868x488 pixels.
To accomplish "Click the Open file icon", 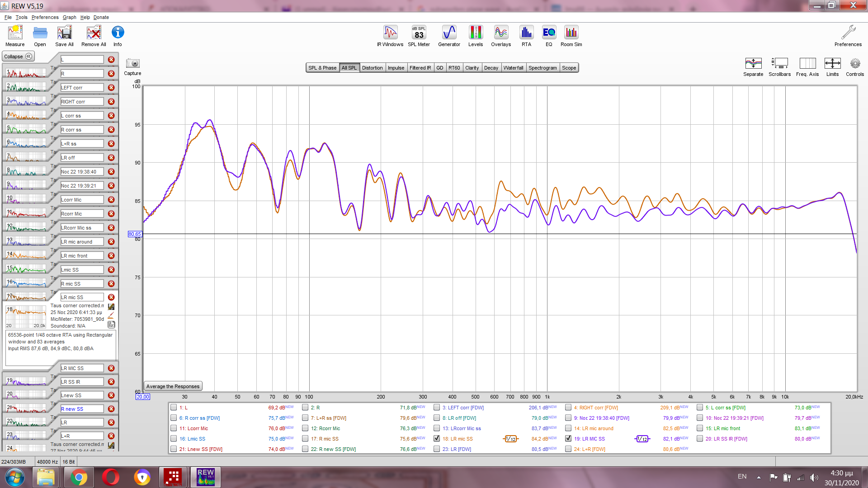I will click(x=40, y=36).
